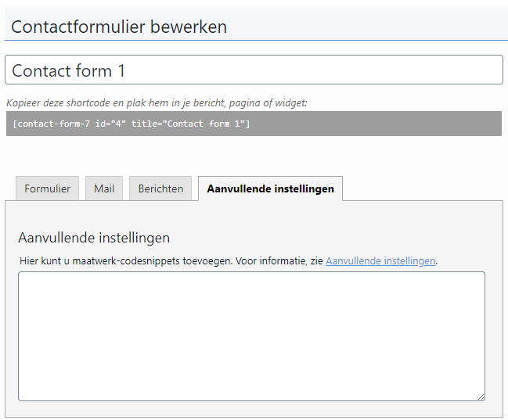Click the 'Hier kunt u maatwerk-codesnippets toevoegen' text
This screenshot has height=420, width=508.
(126, 260)
